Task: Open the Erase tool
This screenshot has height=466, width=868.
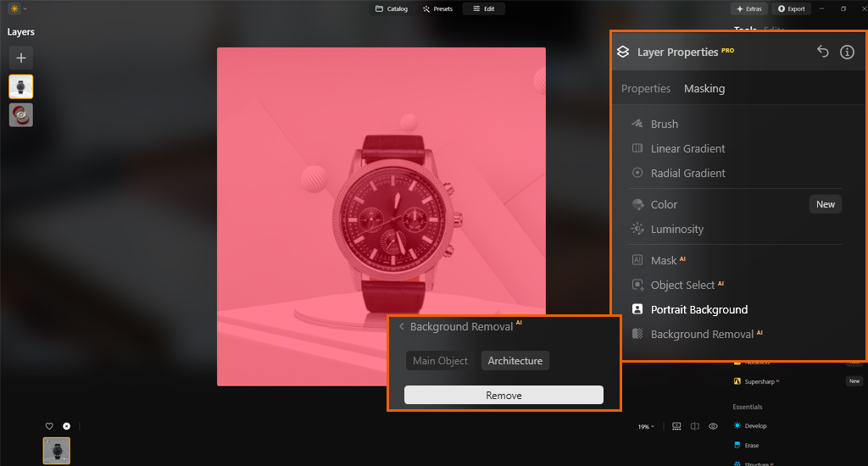Action: (746, 445)
